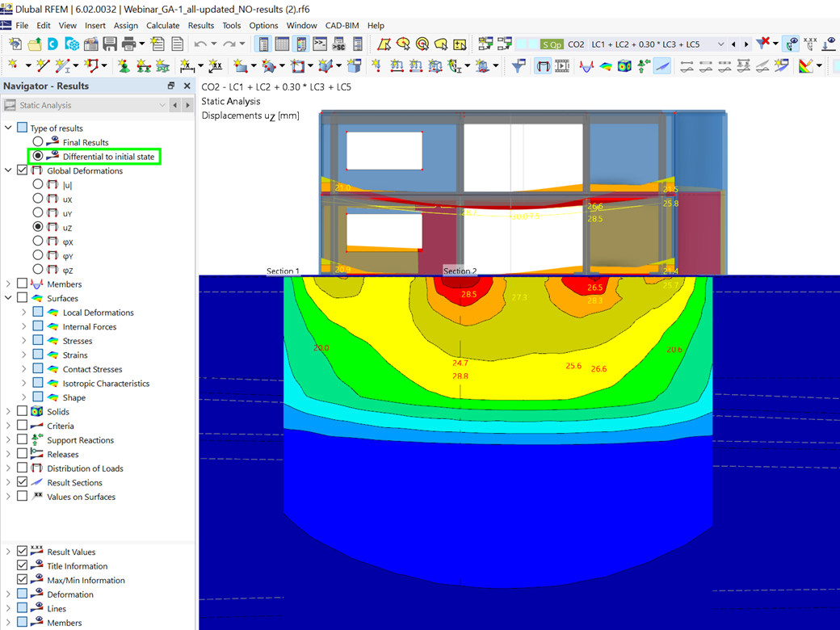
Task: Open the load combination dropdown
Action: (x=720, y=44)
